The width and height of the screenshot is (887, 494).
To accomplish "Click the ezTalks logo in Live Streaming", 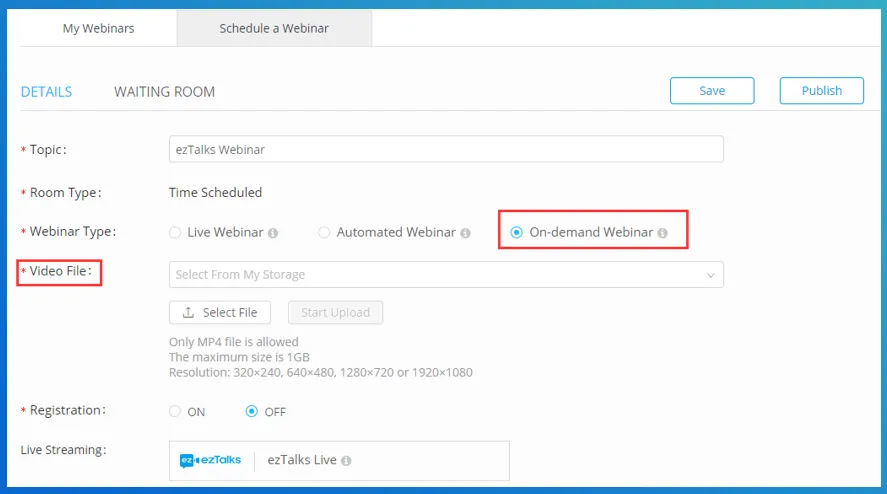I will tap(210, 461).
